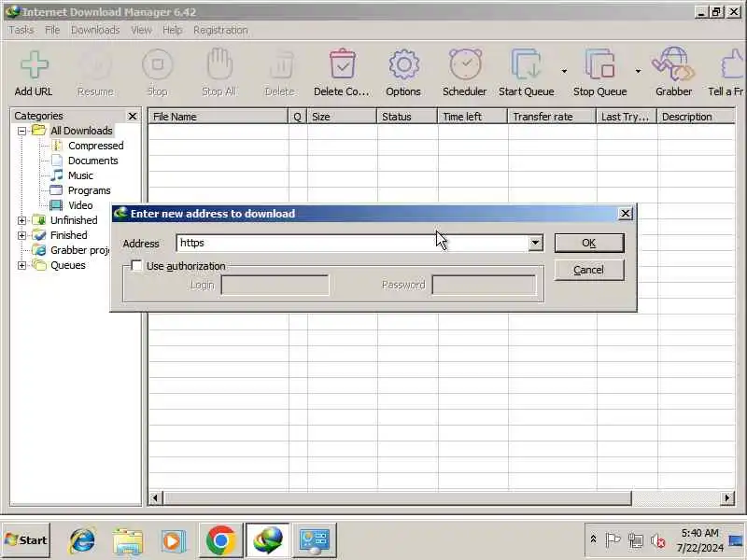Click the Resume toolbar icon
This screenshot has height=560, width=747.
coord(95,64)
